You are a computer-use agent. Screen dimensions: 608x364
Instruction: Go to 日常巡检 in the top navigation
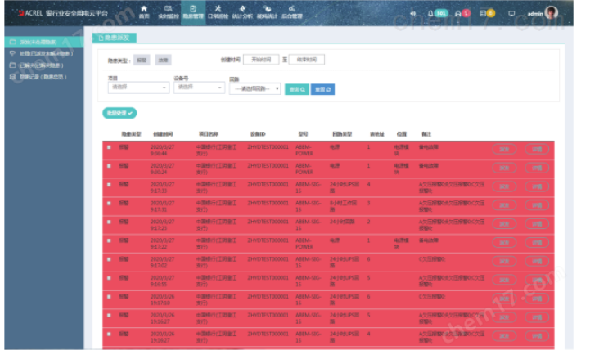pos(218,11)
